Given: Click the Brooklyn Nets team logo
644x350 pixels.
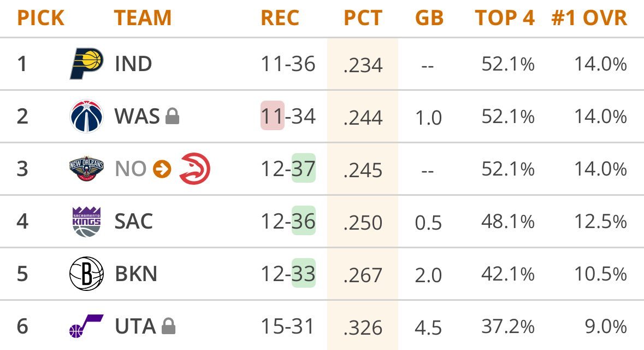Looking at the screenshot, I should (x=86, y=274).
